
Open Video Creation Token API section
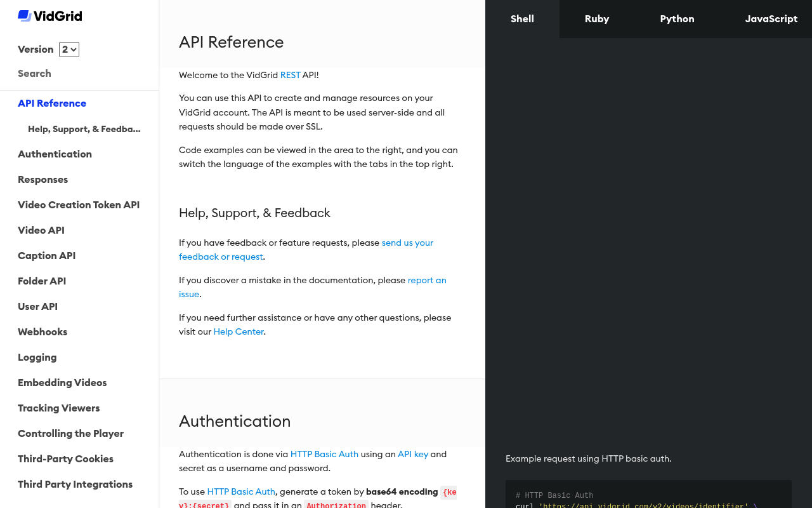click(79, 205)
